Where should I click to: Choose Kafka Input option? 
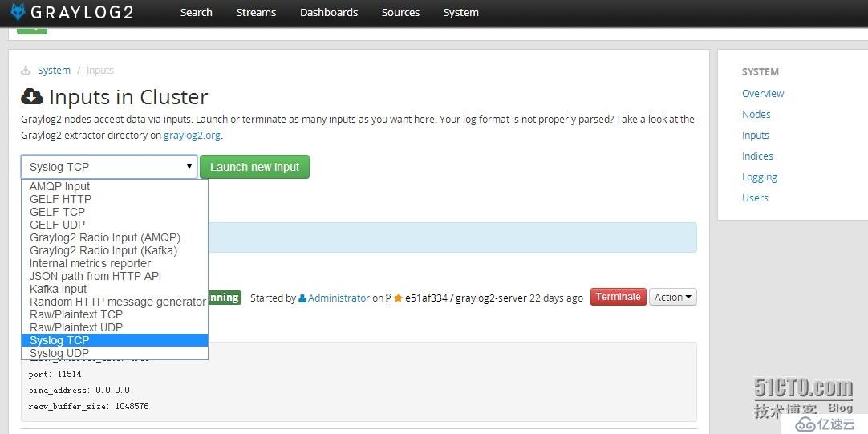coord(115,289)
